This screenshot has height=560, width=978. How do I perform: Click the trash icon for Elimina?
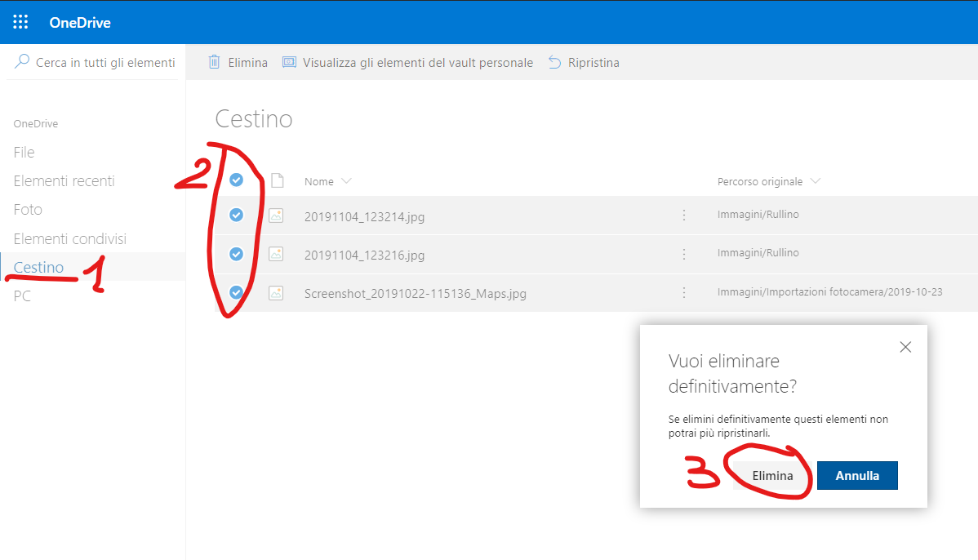coord(215,62)
